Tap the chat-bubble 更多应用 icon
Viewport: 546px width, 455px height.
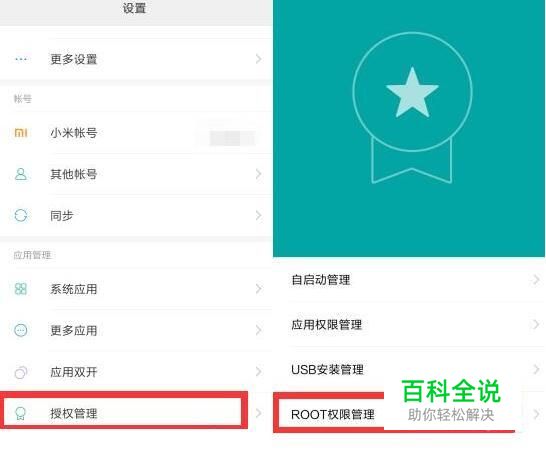[x=21, y=330]
